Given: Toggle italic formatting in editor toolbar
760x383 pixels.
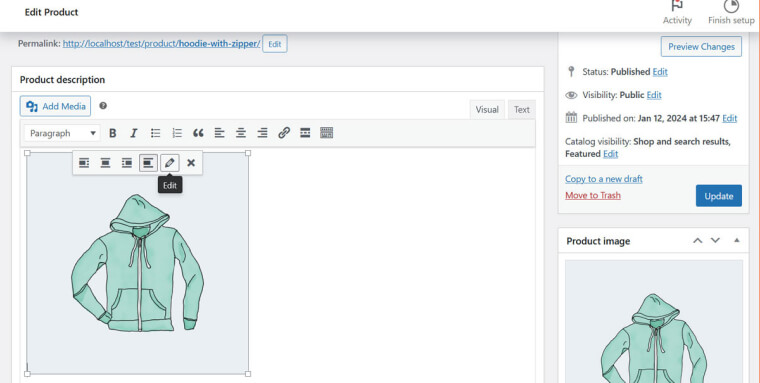Looking at the screenshot, I should (x=134, y=133).
